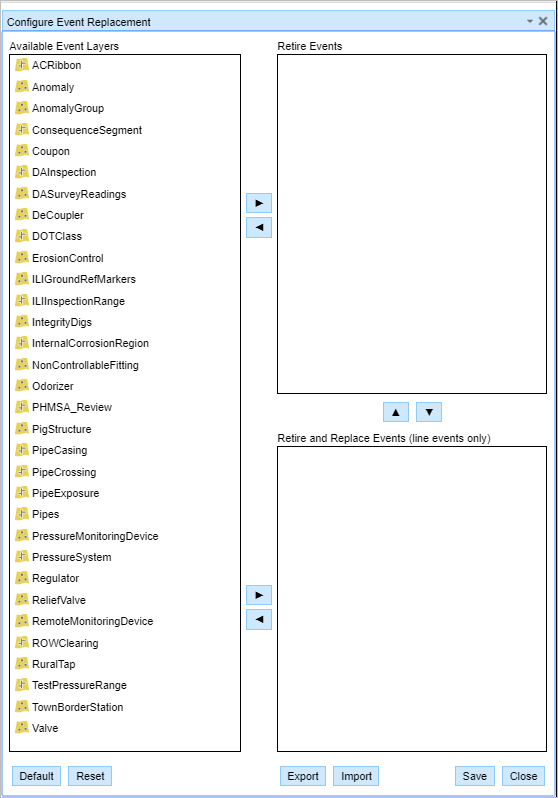
Task: Remove layer from Retire and Replace Events
Action: 259,619
